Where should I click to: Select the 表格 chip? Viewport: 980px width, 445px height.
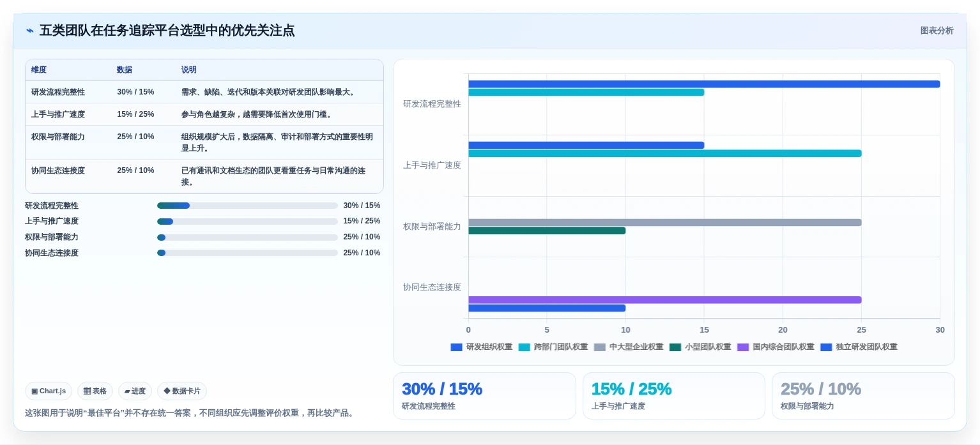coord(95,391)
